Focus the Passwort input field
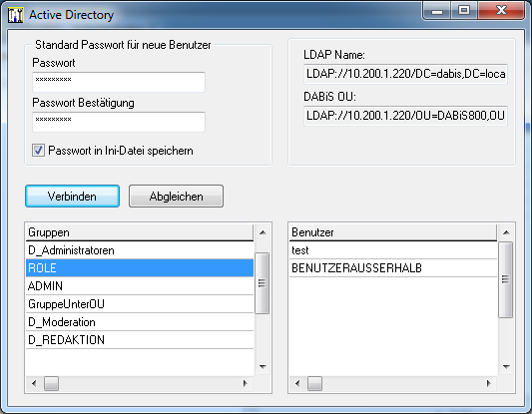532x414 pixels. (x=119, y=82)
